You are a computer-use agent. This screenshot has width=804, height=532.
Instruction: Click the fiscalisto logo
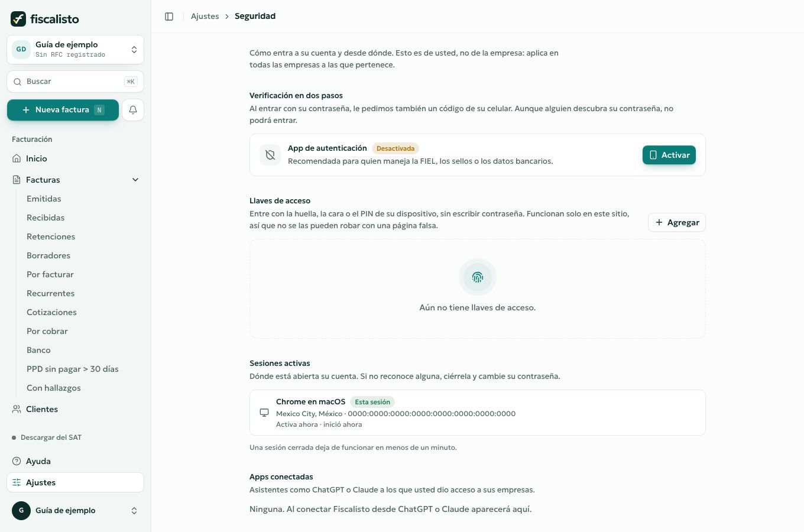(x=45, y=19)
